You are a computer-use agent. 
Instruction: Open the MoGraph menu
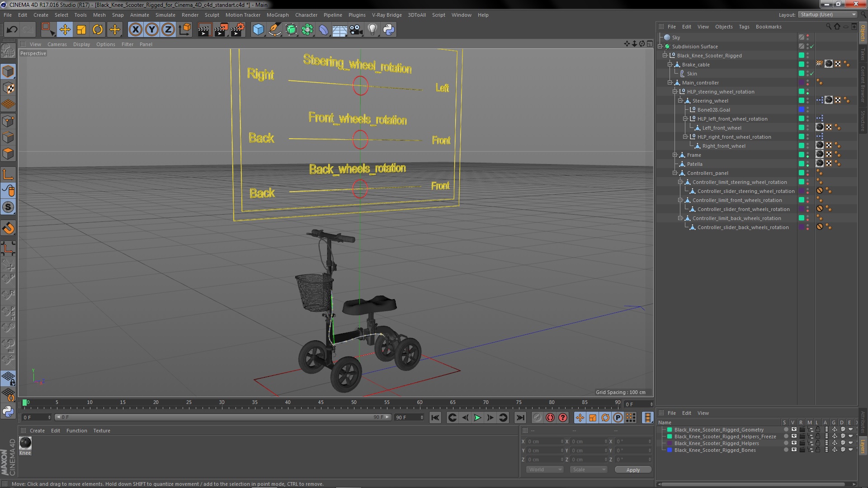[278, 15]
